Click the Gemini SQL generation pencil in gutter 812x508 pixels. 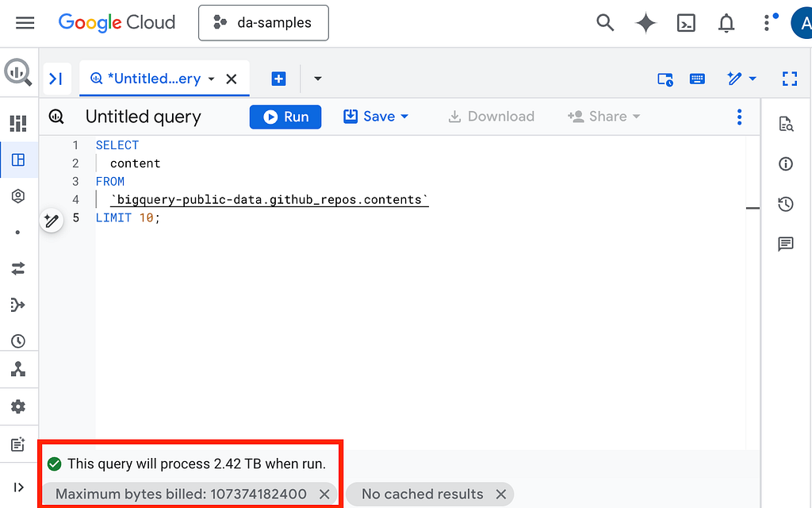[x=52, y=221]
